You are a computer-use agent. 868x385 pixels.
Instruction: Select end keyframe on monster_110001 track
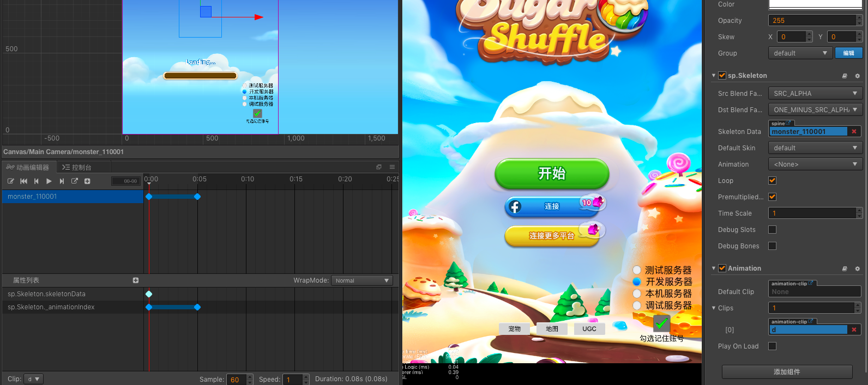(197, 197)
